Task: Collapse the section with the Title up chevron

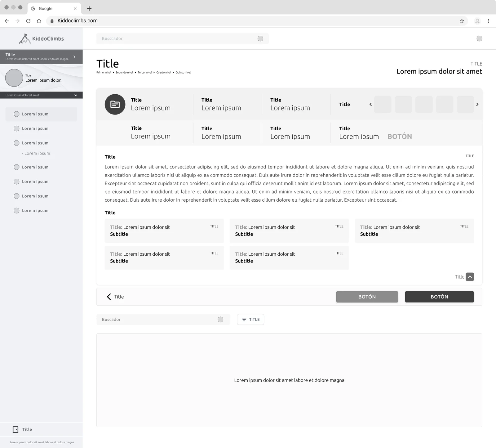Action: tap(470, 277)
